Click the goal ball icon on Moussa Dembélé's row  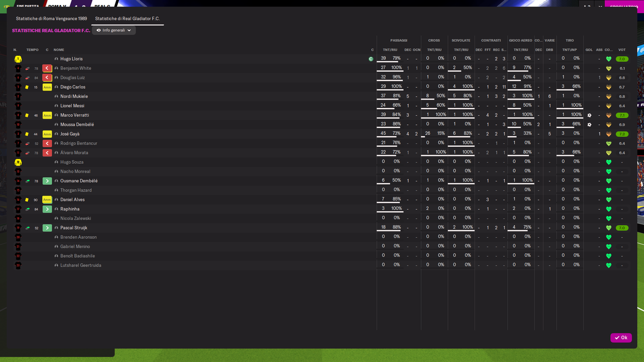tap(589, 125)
